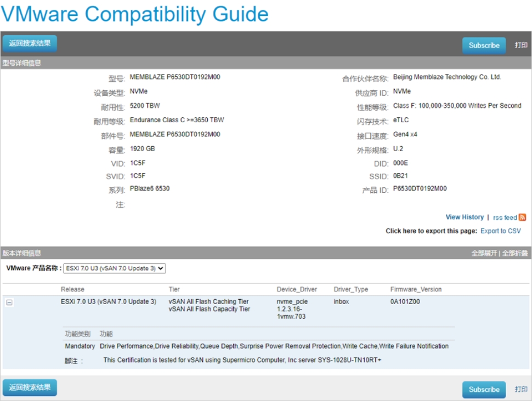Click the bottom 打印 print link

[521, 389]
